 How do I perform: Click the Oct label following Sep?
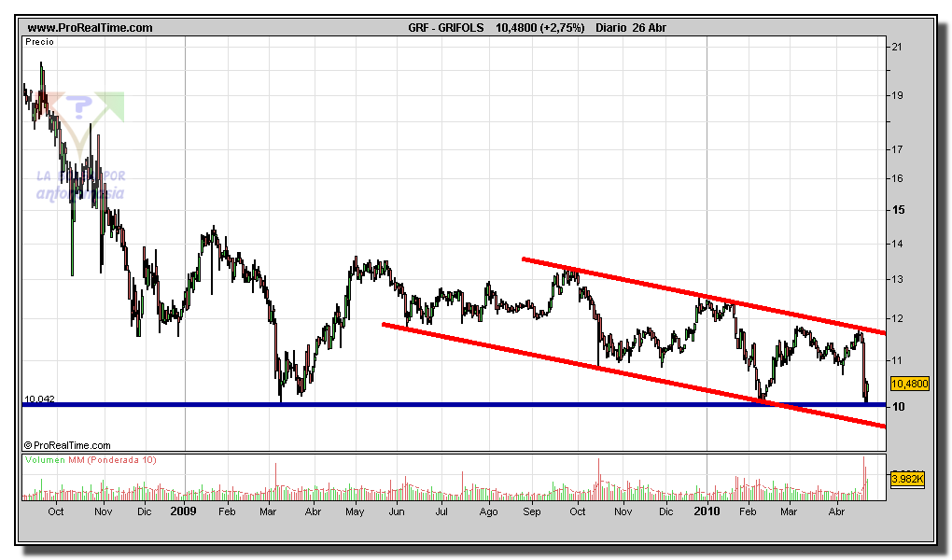[x=578, y=512]
